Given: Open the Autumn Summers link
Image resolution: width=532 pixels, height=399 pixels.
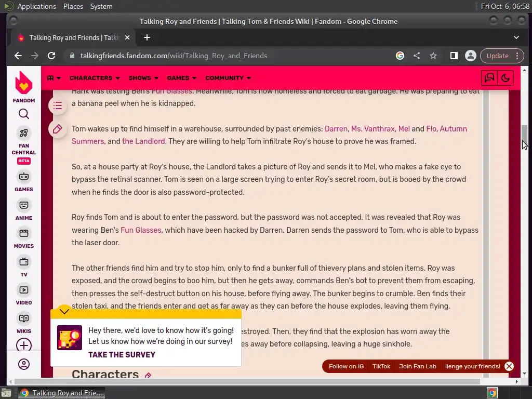Looking at the screenshot, I should (x=453, y=129).
